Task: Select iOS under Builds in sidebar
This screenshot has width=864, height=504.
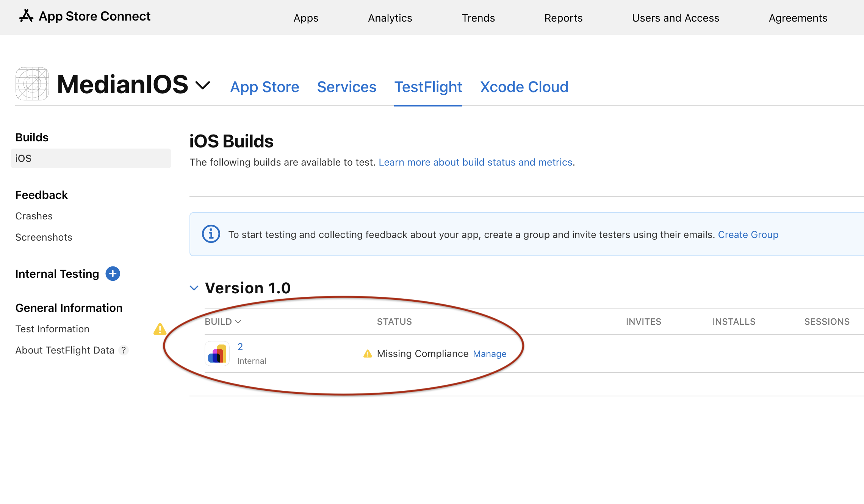Action: [x=91, y=158]
